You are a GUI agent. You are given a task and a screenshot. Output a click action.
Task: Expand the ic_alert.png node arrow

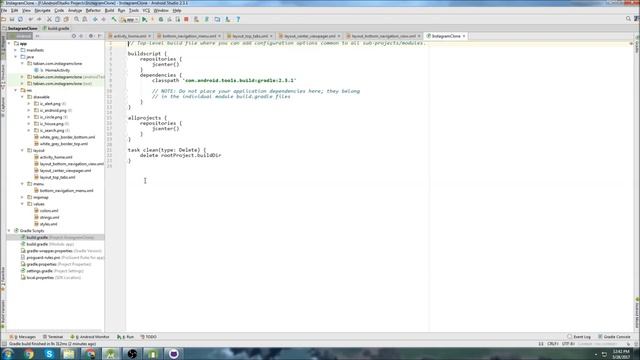point(29,104)
